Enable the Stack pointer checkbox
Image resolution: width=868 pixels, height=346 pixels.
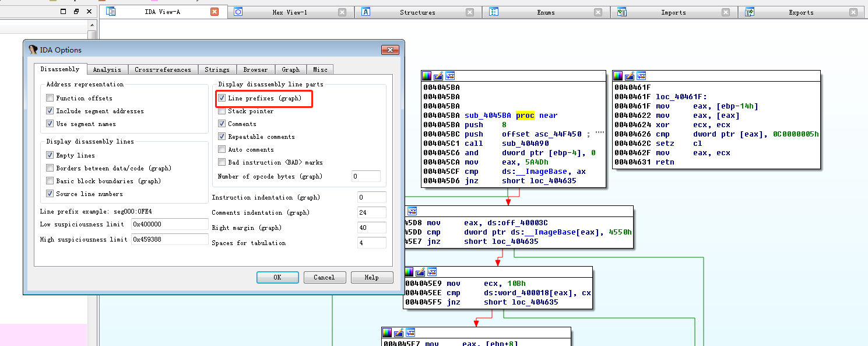[x=222, y=111]
